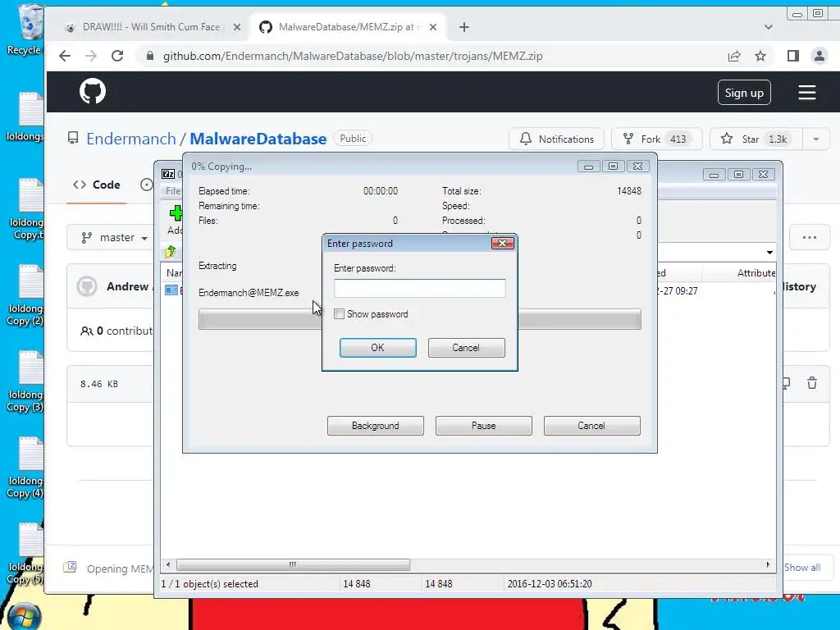Open a new browser tab with plus
The image size is (840, 630).
click(464, 27)
